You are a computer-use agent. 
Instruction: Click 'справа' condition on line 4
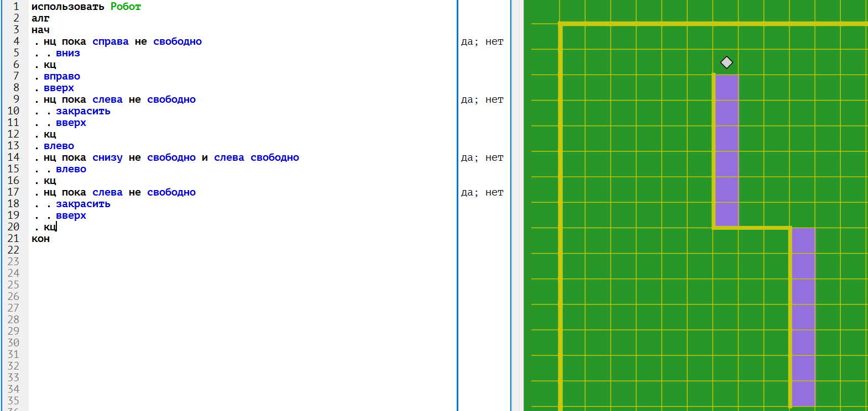point(110,41)
